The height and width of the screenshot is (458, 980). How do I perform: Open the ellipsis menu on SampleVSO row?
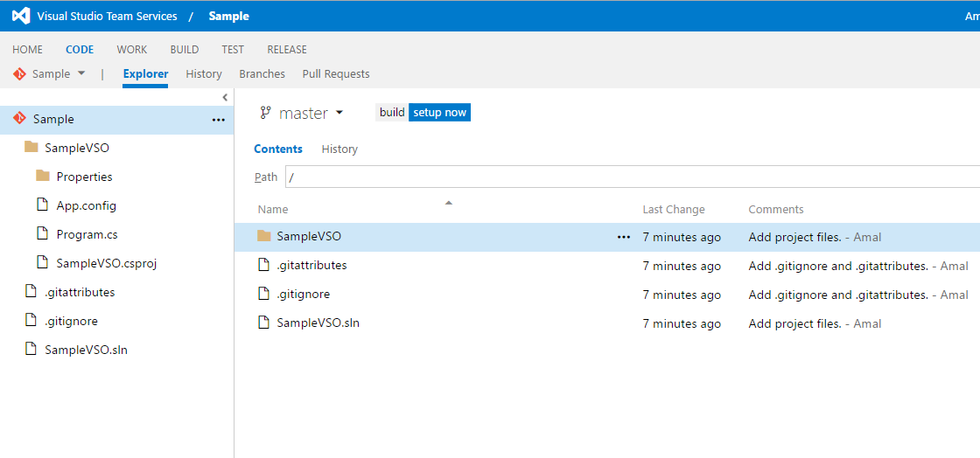624,237
